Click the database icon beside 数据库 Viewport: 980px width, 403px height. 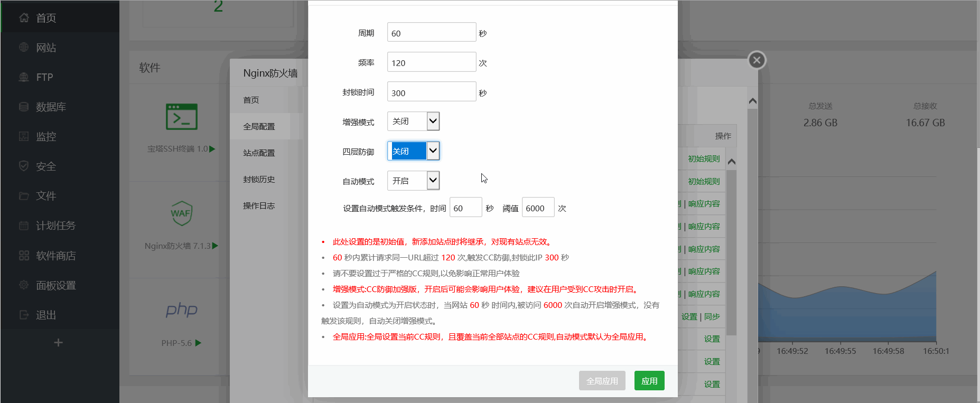tap(24, 107)
